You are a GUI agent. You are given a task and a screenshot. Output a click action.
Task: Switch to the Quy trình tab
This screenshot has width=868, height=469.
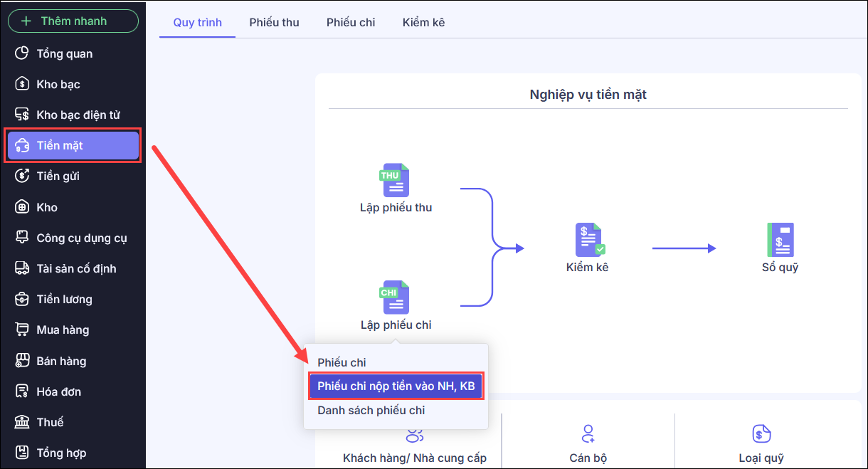coord(198,22)
